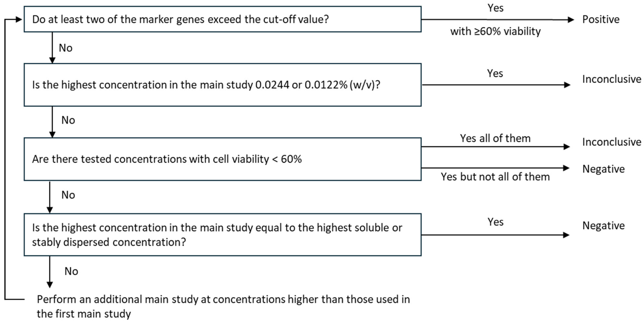Screen dimensions: 644x322
Task: Click 'Yes' above the arrow to Positive
Action: tap(495, 8)
